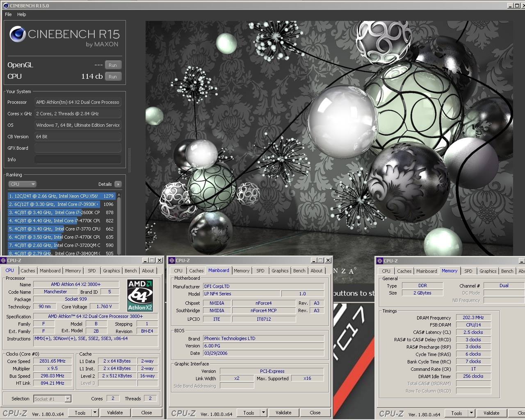Open the File menu in Cinebench
Image resolution: width=525 pixels, height=420 pixels.
coord(8,14)
